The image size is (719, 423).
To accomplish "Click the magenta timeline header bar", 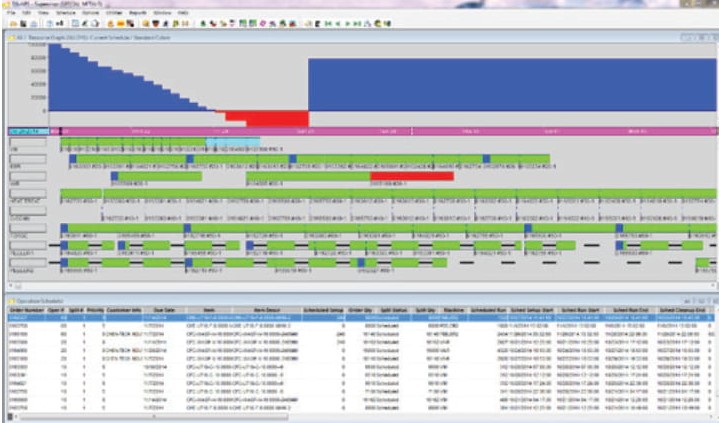I will (382, 131).
